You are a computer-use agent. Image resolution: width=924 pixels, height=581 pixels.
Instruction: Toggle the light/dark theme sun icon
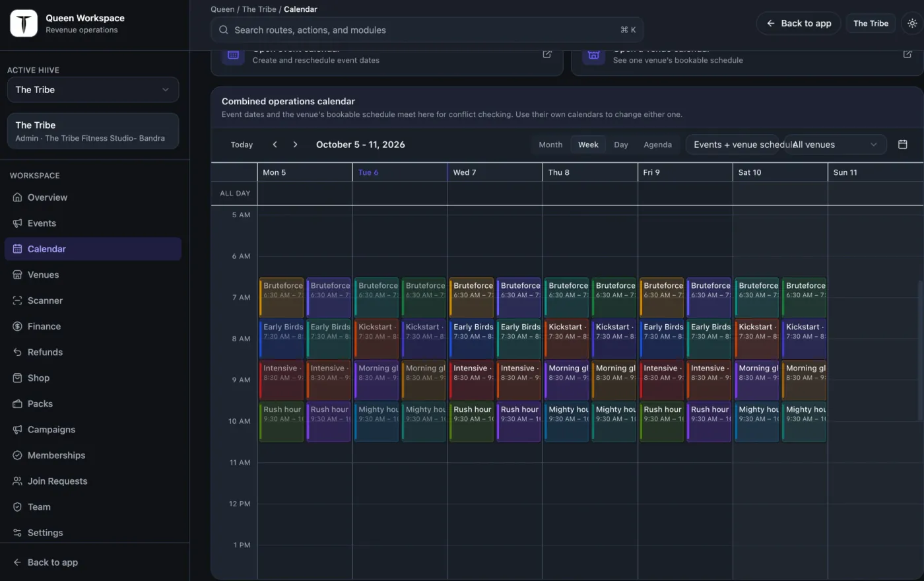coord(912,23)
